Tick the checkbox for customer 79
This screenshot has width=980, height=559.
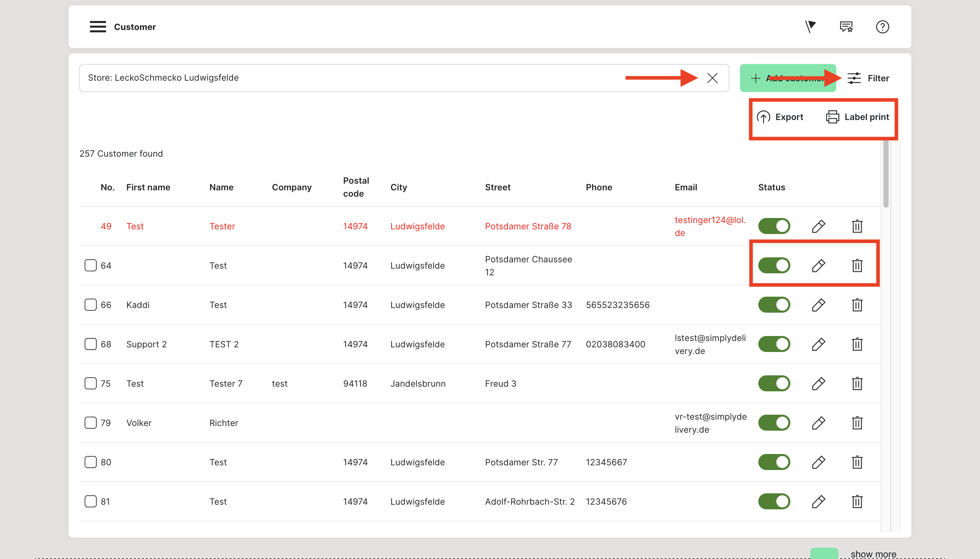90,423
